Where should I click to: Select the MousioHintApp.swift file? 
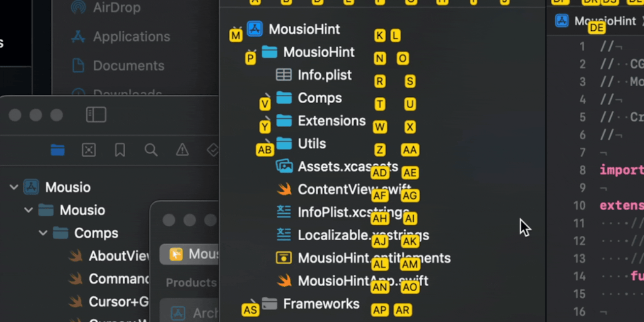(362, 280)
